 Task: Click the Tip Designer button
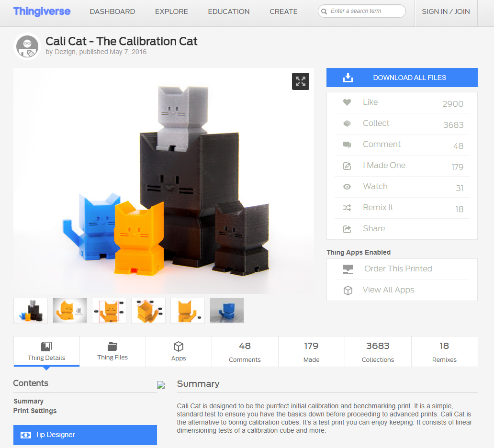point(85,435)
